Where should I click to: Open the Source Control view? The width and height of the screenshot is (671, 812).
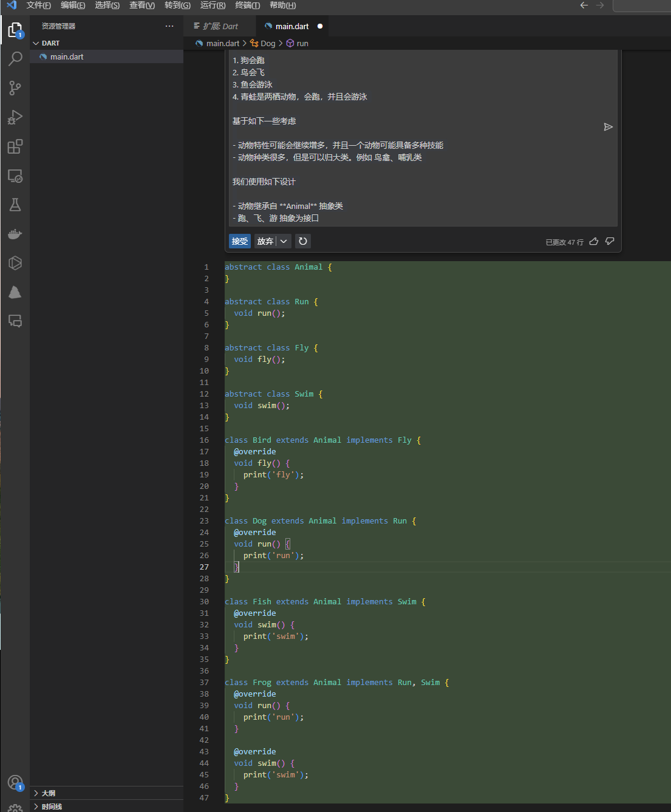pos(15,88)
